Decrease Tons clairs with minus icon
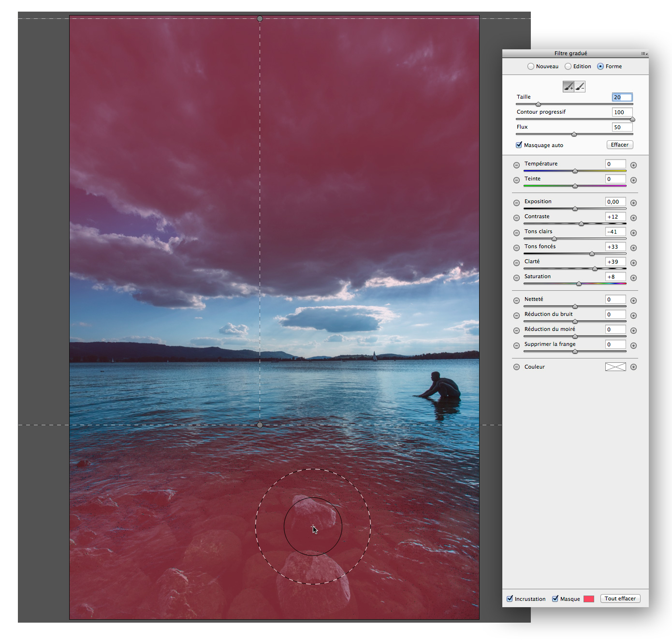This screenshot has height=642, width=672. click(516, 233)
